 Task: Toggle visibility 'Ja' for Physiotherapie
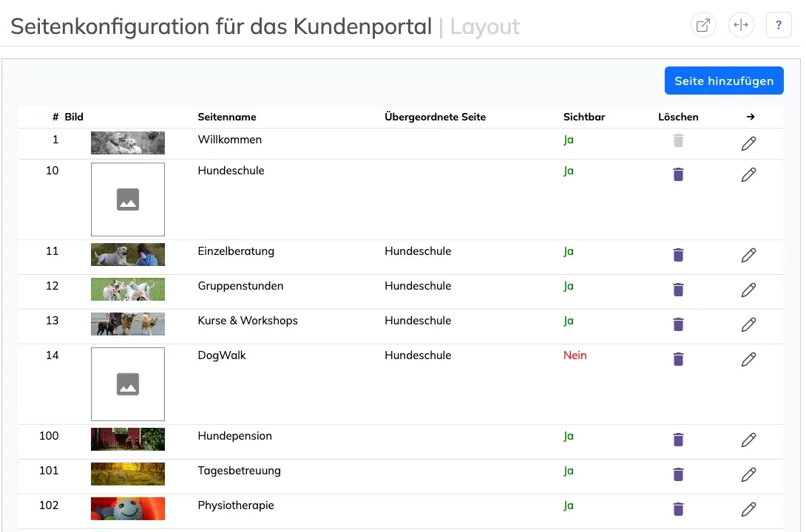click(x=568, y=505)
